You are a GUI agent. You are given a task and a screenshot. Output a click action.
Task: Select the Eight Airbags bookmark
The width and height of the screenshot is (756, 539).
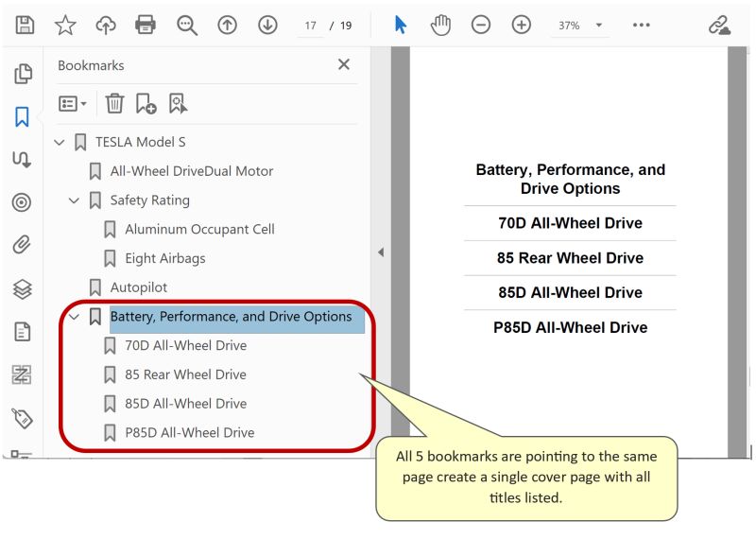(164, 258)
